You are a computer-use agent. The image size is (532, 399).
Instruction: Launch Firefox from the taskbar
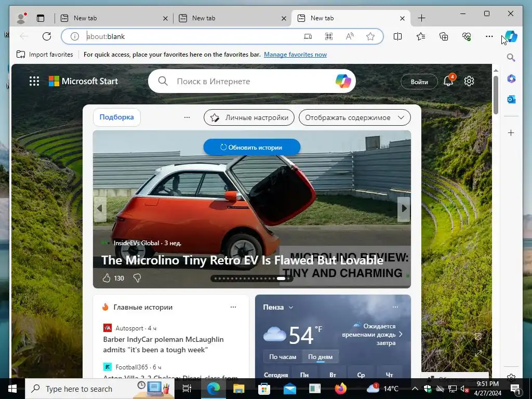(340, 389)
